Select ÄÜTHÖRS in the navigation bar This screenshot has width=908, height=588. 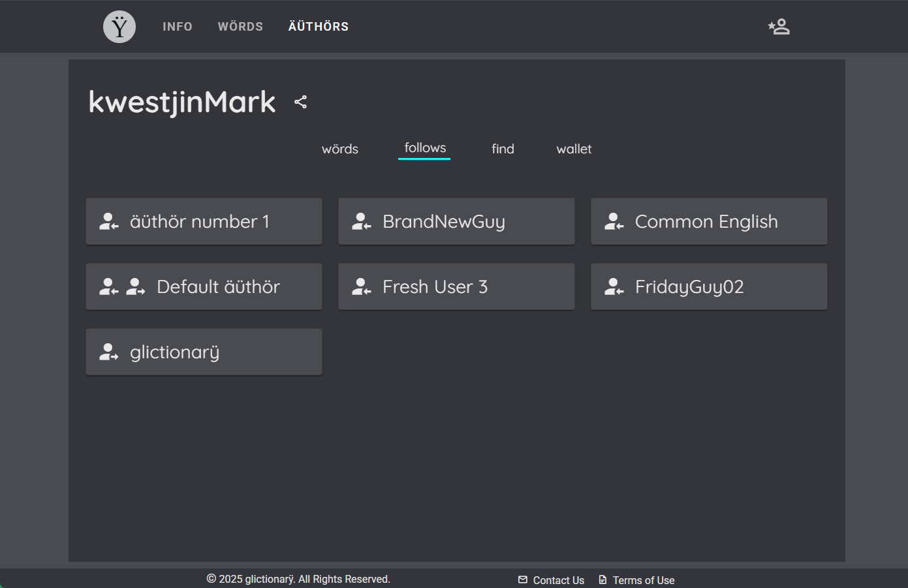point(319,27)
